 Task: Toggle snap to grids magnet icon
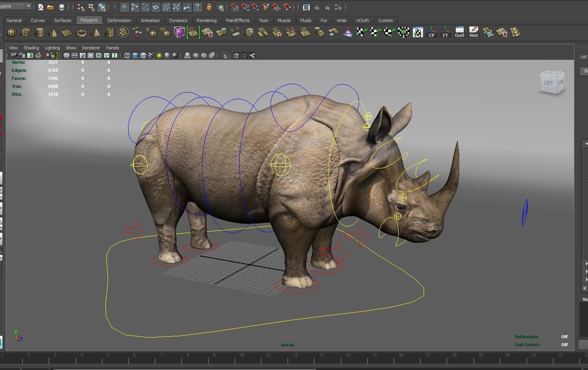235,7
